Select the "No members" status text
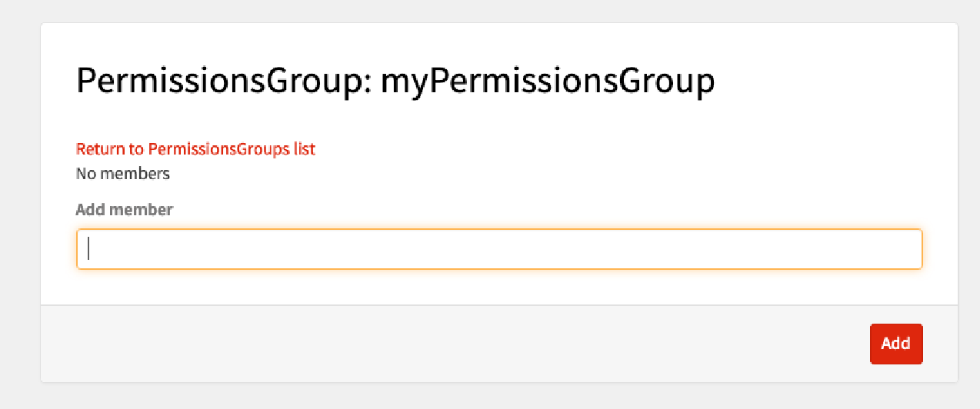Image resolution: width=980 pixels, height=409 pixels. (123, 174)
